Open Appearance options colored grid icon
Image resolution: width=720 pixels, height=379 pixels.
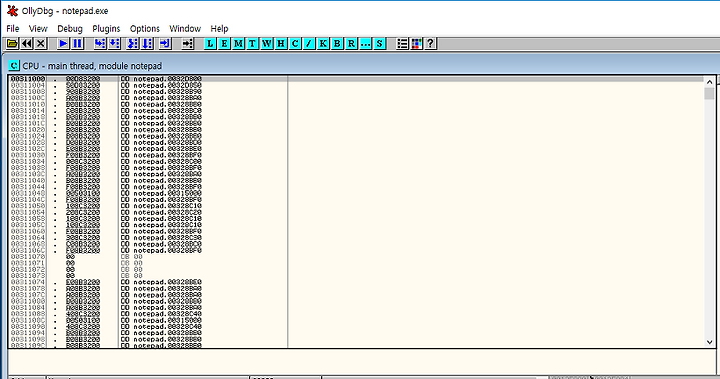coord(416,44)
